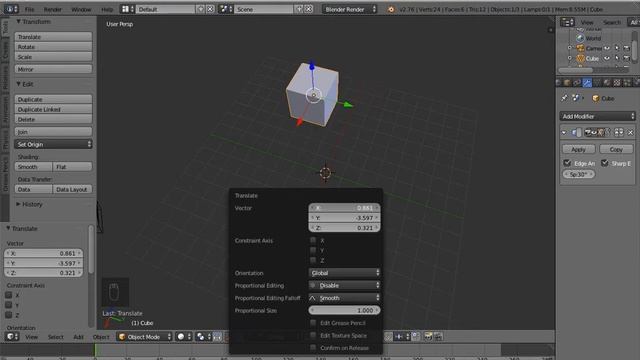Open the Info editor type icon
Viewport: 640px width, 360px height.
[11, 9]
